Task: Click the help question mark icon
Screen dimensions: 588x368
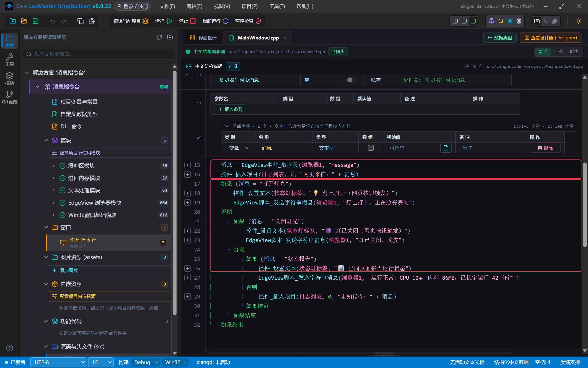Action: [x=9, y=348]
